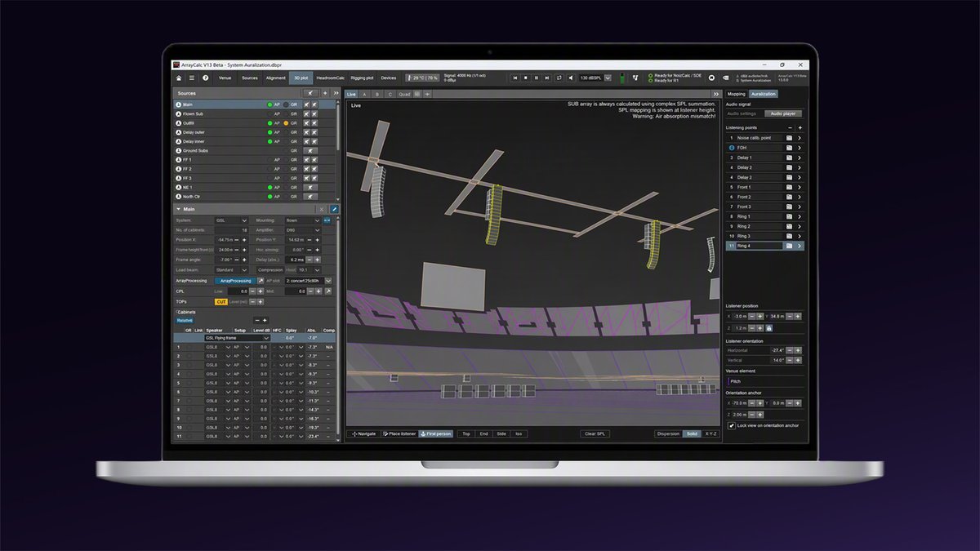
Task: Open the Mounting flown dropdown
Action: (x=303, y=220)
